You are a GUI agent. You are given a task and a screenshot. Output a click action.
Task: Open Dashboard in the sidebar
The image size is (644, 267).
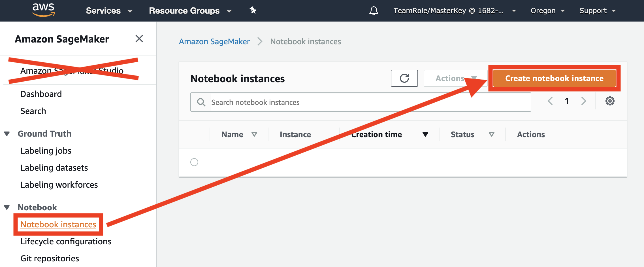pos(41,94)
